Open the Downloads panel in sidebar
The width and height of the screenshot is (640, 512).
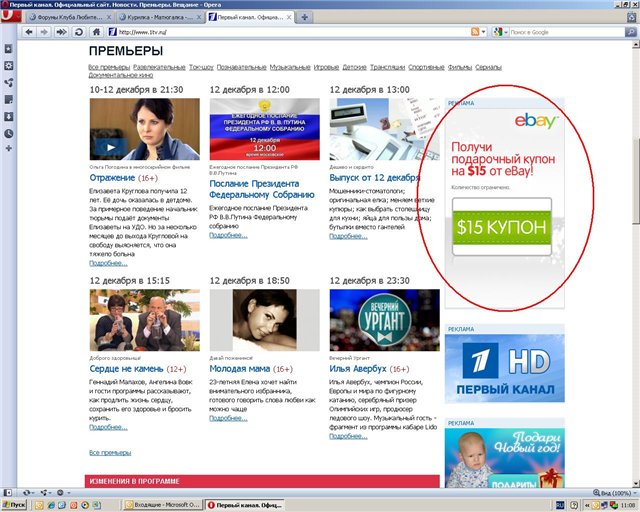[8, 117]
